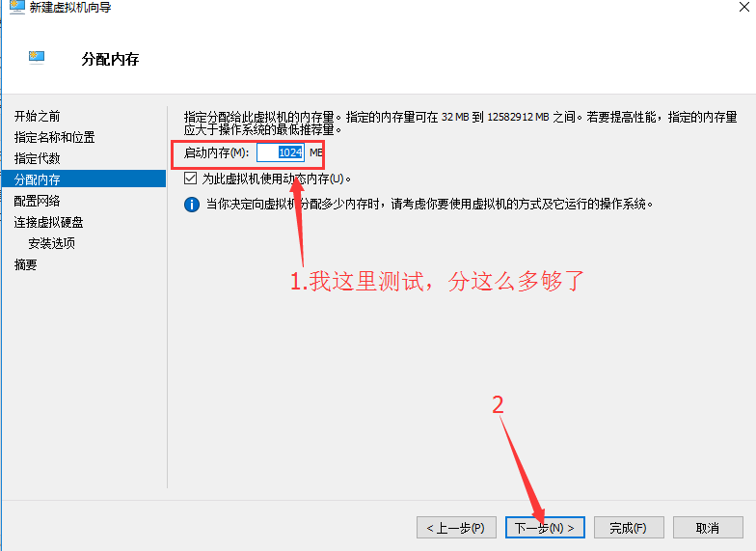Cancel the wizard with 取消
Image resolution: width=756 pixels, height=551 pixels.
click(x=708, y=528)
